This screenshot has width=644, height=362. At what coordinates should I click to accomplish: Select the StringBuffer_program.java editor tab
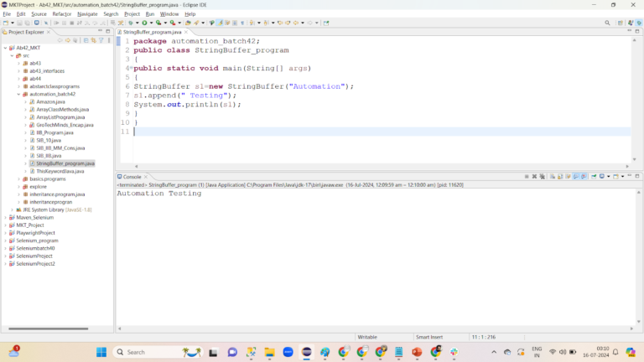(153, 32)
